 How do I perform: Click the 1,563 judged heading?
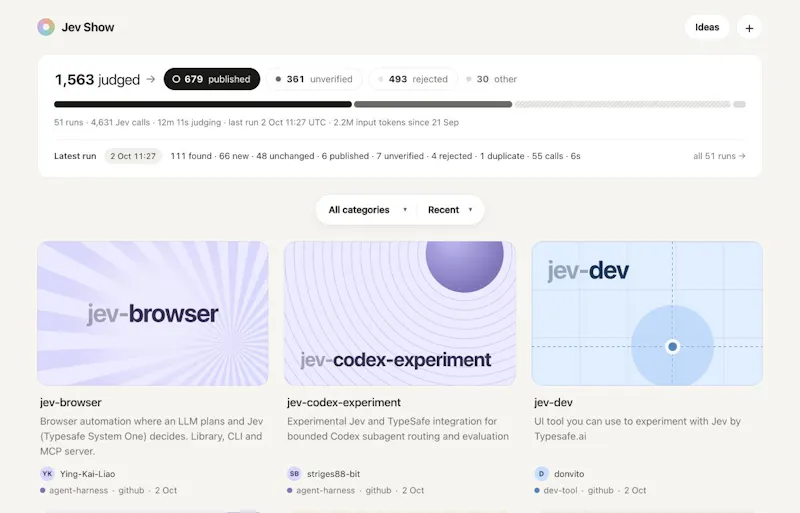(x=97, y=80)
